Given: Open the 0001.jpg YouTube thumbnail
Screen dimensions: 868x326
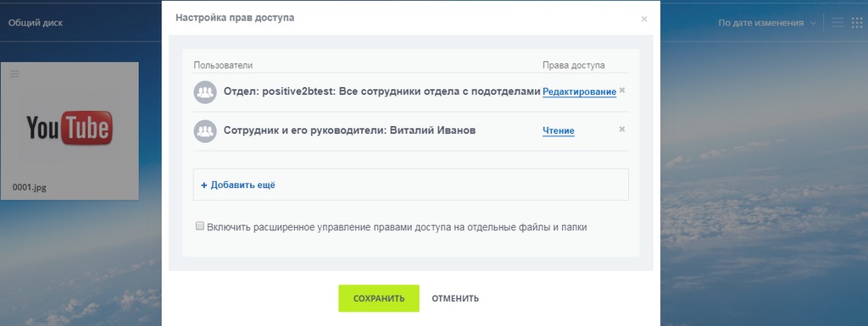Looking at the screenshot, I should pyautogui.click(x=70, y=128).
